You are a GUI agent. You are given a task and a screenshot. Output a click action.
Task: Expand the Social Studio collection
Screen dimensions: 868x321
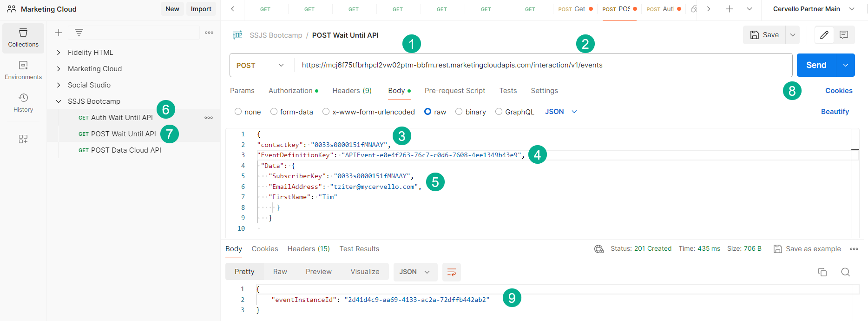[59, 85]
